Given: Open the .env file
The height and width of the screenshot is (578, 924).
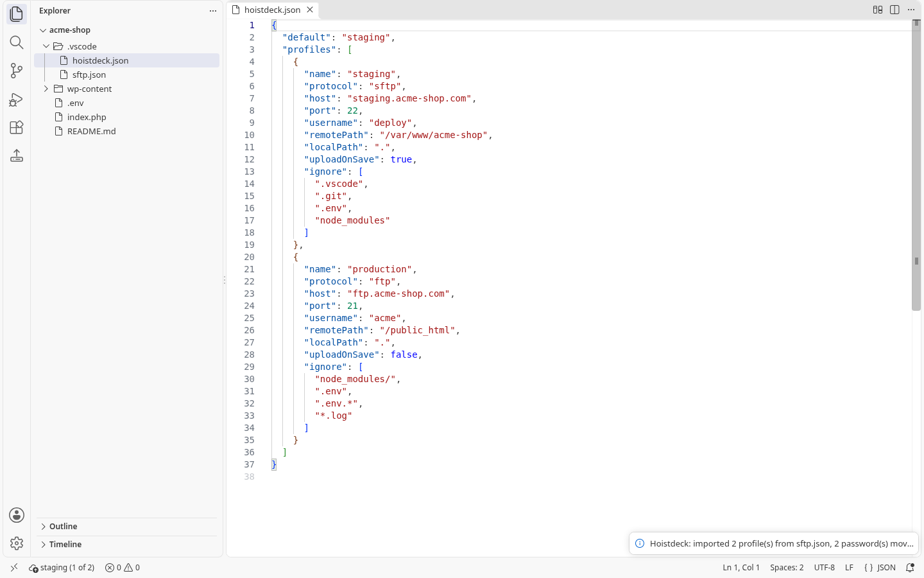Looking at the screenshot, I should pyautogui.click(x=126, y=103).
